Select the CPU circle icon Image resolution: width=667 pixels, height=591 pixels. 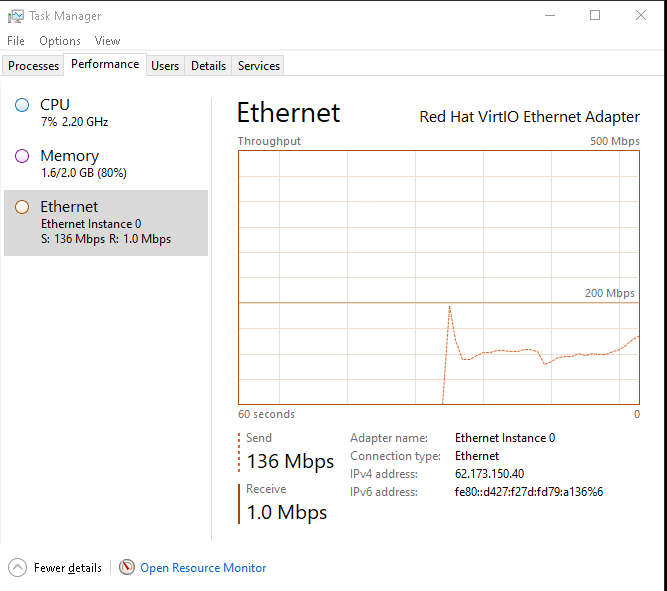[x=22, y=105]
